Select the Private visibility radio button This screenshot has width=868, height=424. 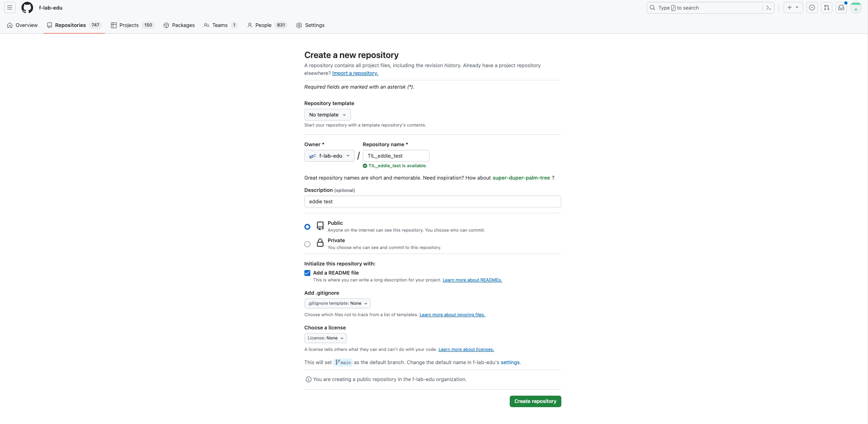pos(307,244)
